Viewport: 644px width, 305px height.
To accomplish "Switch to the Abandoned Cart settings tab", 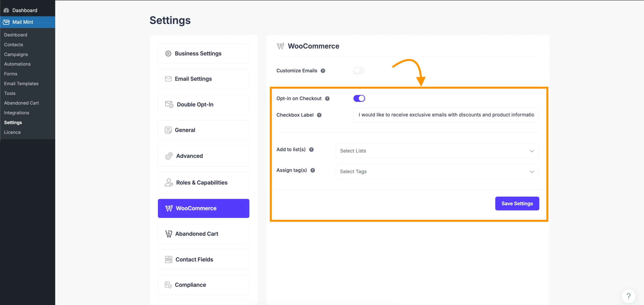I will (203, 234).
